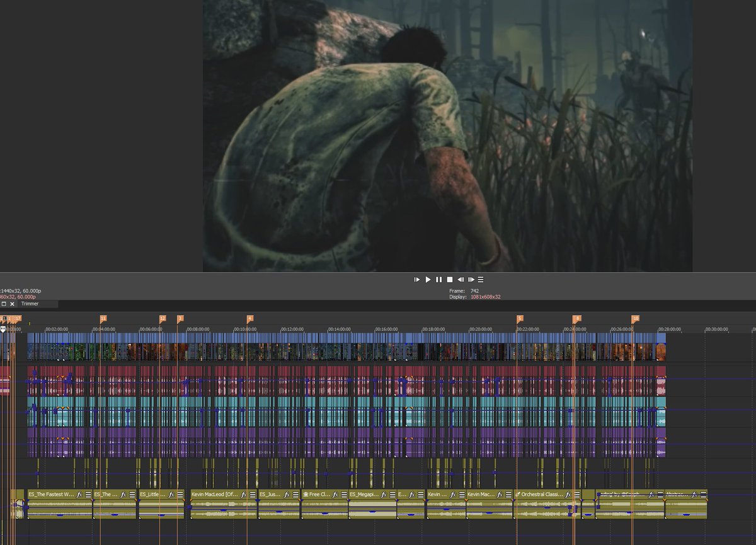Select the orange timeline marker labeled 5

click(520, 319)
